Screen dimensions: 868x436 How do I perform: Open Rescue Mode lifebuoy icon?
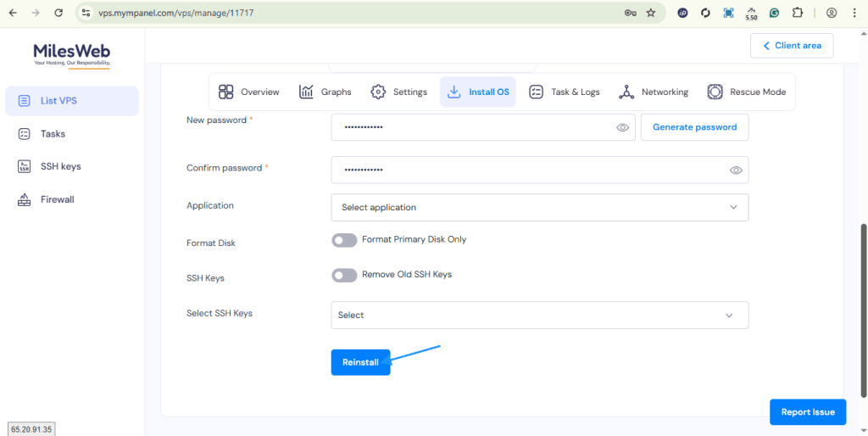715,92
